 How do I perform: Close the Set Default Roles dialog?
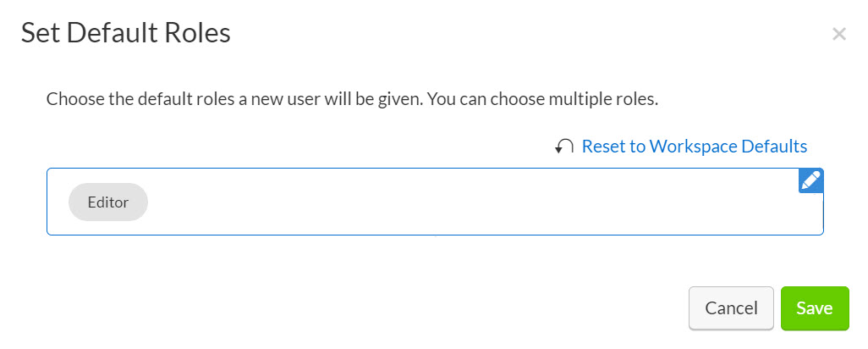click(838, 34)
